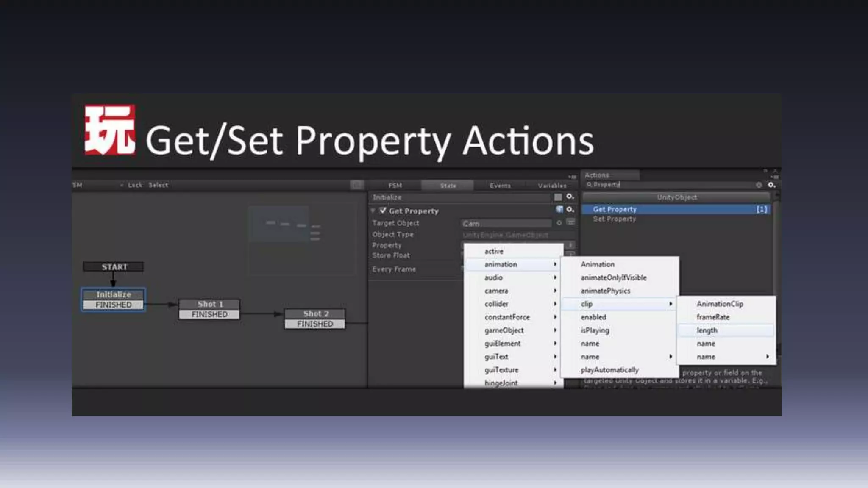Image resolution: width=868 pixels, height=488 pixels.
Task: Click the Lock button in graph toolbar
Action: 135,185
